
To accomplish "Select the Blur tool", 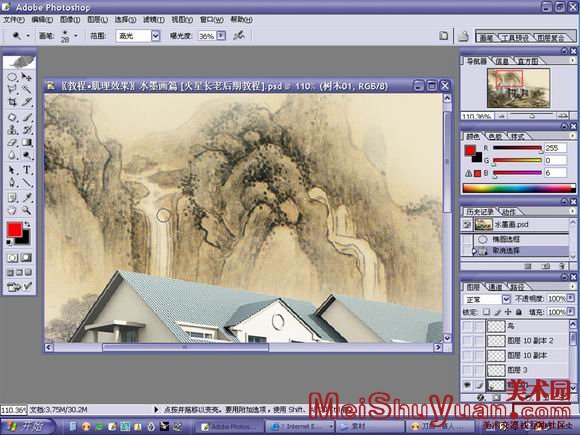I will point(12,155).
